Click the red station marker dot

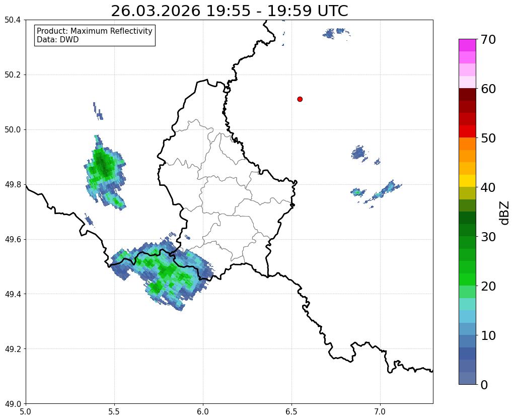point(300,99)
